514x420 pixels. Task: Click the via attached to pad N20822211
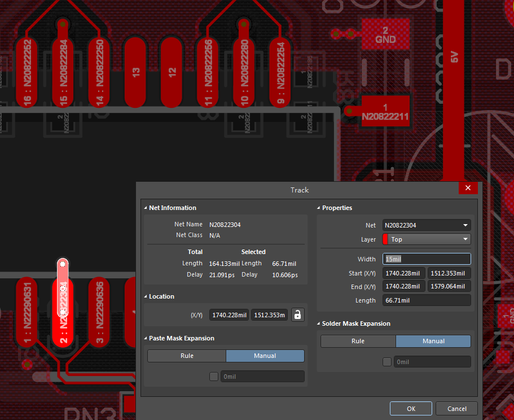click(349, 111)
